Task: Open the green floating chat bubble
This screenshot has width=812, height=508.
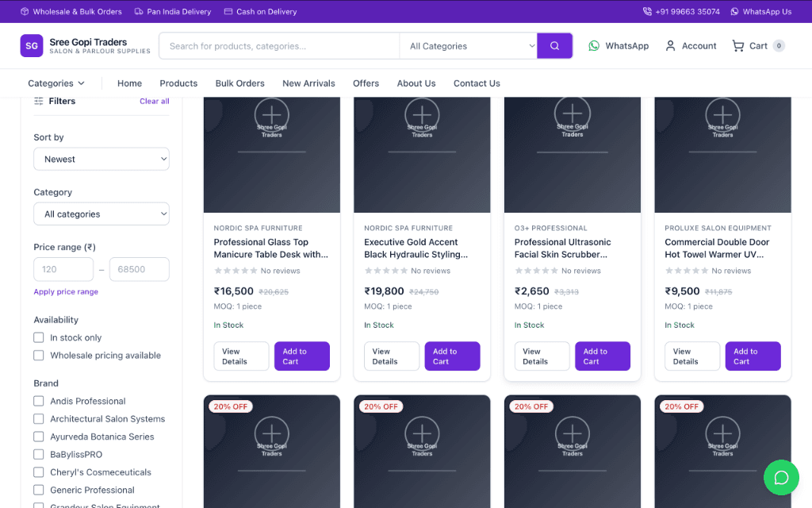Action: pos(781,477)
